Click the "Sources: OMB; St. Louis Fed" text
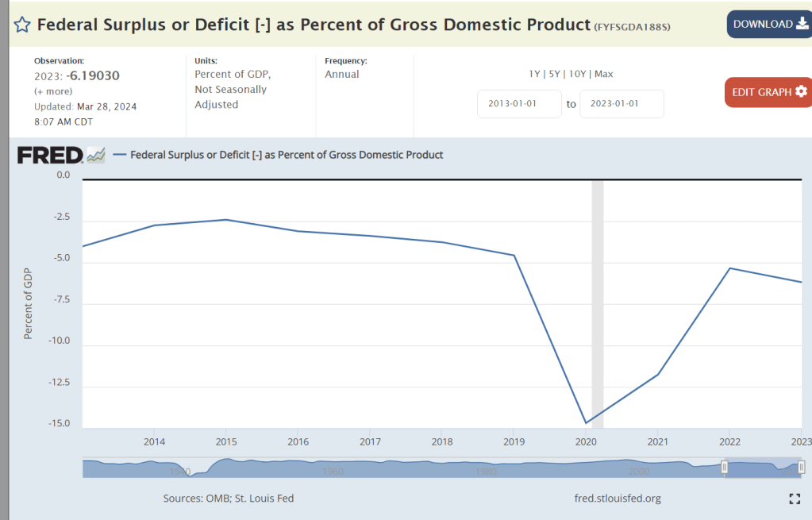The image size is (812, 520). pos(229,499)
